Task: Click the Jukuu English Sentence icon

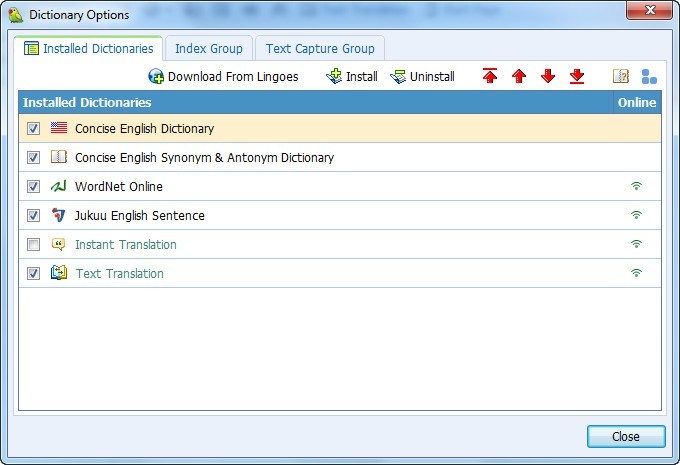Action: pyautogui.click(x=59, y=215)
